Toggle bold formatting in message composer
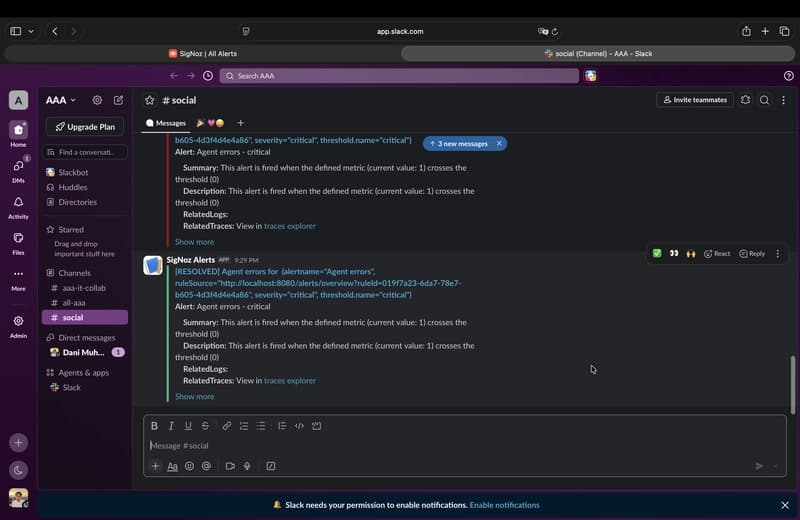Viewport: 800px width, 520px height. click(154, 426)
